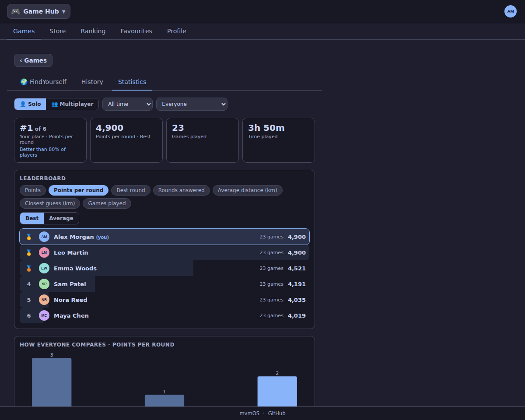This screenshot has height=420, width=525.
Task: Click the bronze medal beside Emma Woods
Action: click(x=29, y=268)
